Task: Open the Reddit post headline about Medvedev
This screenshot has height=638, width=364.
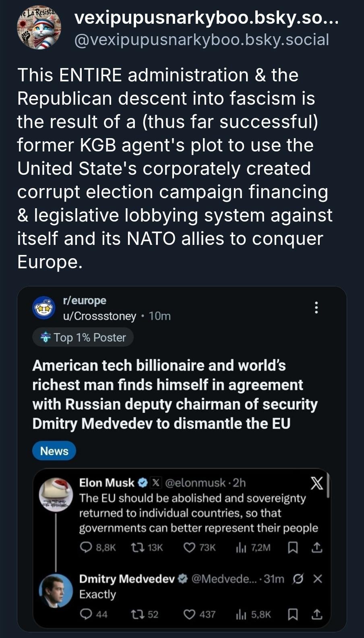Action: [x=175, y=395]
